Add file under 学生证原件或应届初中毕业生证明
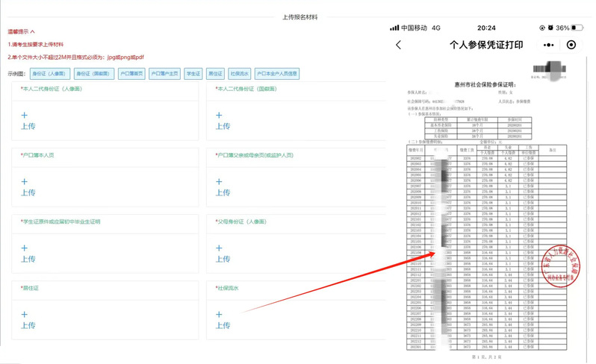The height and width of the screenshot is (364, 596). [x=25, y=248]
